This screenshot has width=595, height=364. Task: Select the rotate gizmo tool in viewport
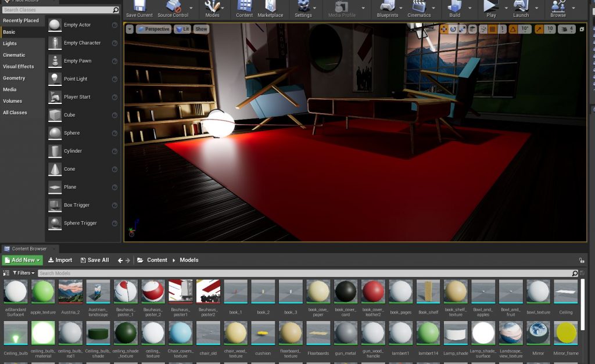453,29
